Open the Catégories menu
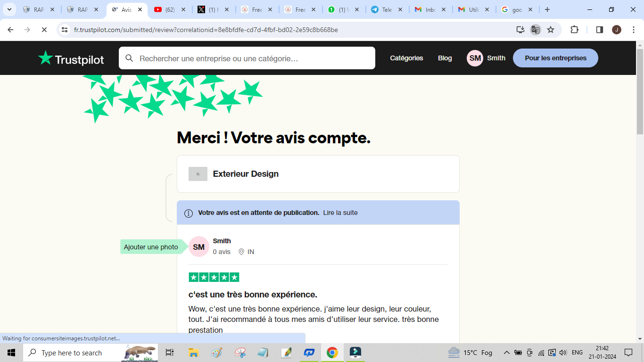The width and height of the screenshot is (644, 362). point(406,58)
